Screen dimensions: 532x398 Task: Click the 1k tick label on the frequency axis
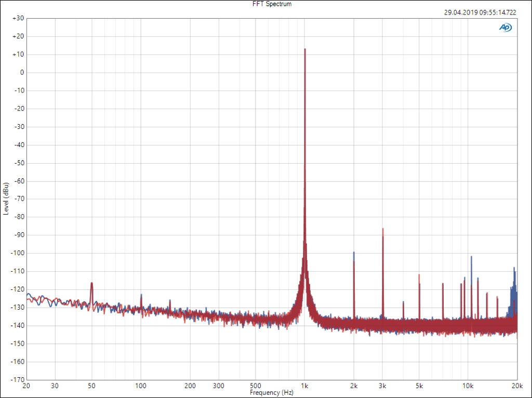[x=304, y=386]
